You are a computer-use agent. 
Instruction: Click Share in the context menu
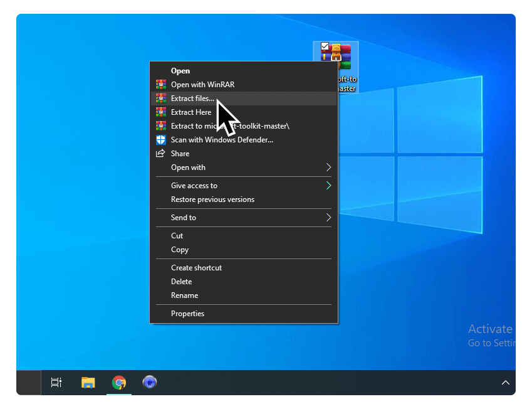(x=244, y=154)
